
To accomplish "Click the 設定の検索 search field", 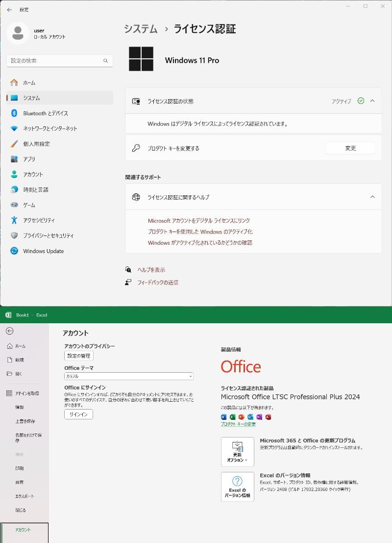I will [x=59, y=61].
